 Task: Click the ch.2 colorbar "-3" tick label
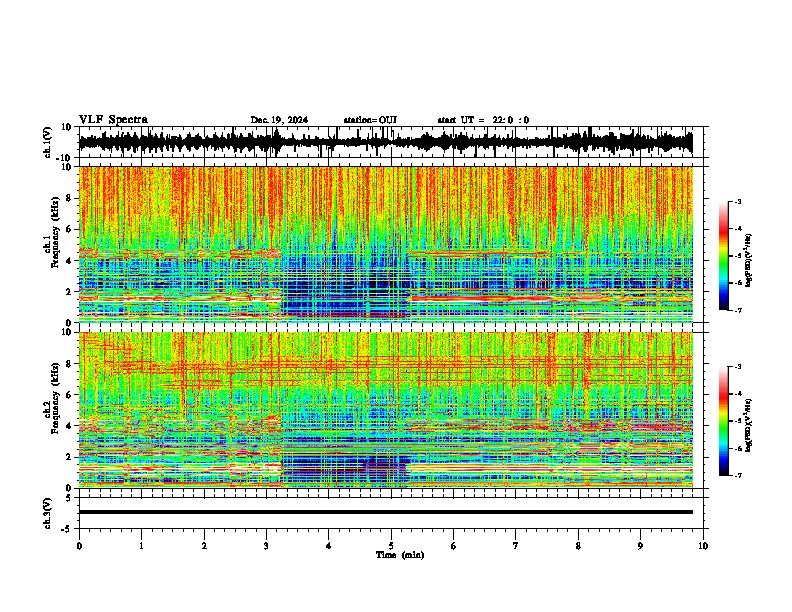(x=737, y=367)
